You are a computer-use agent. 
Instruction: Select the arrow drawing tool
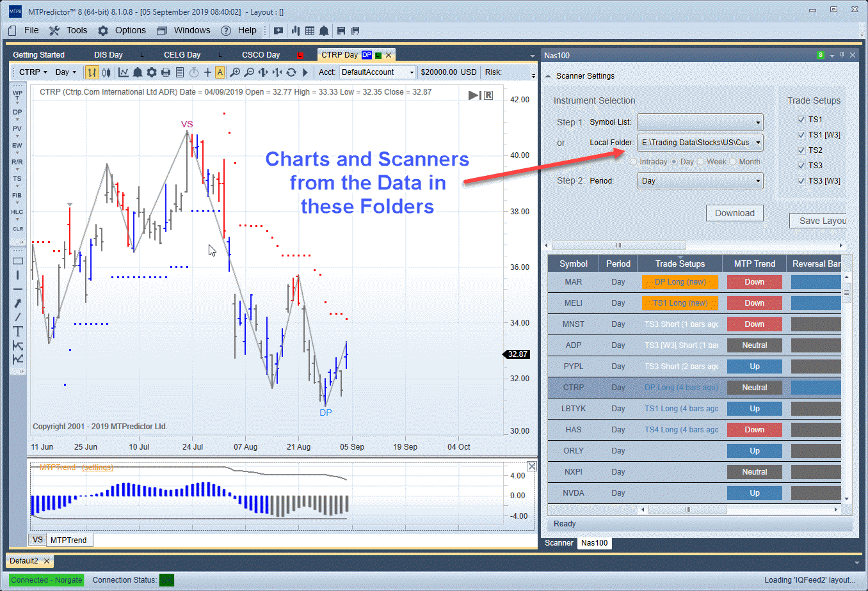(18, 303)
